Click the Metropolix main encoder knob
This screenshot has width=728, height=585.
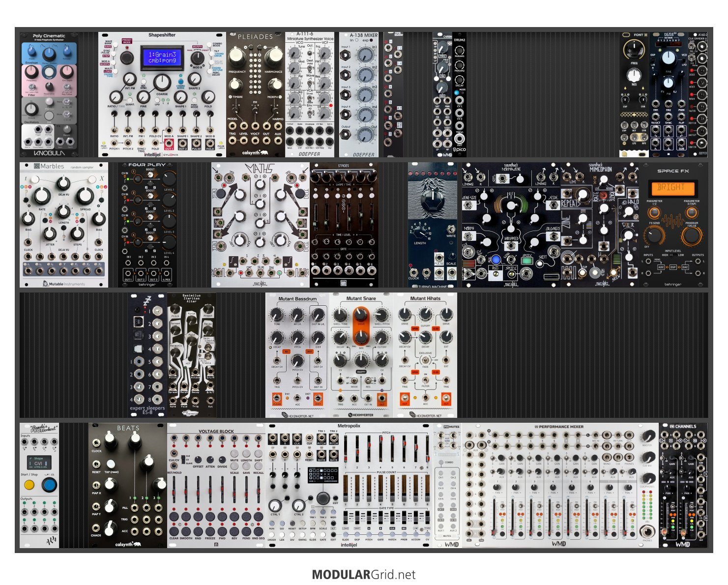322,498
